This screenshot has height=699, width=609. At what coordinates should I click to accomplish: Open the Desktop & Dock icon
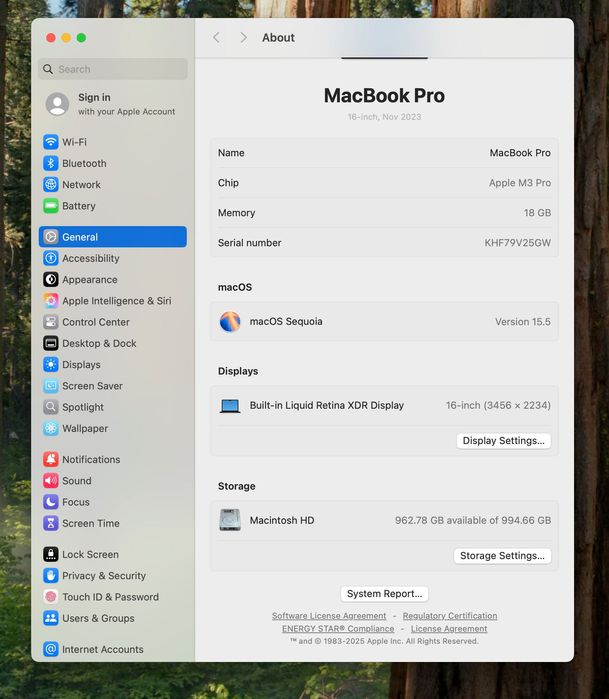point(51,343)
